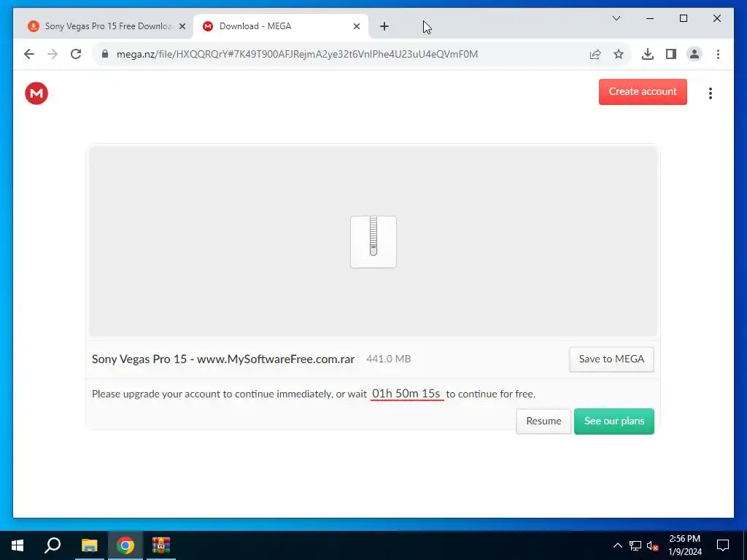Toggle the Chrome side panel

click(671, 54)
